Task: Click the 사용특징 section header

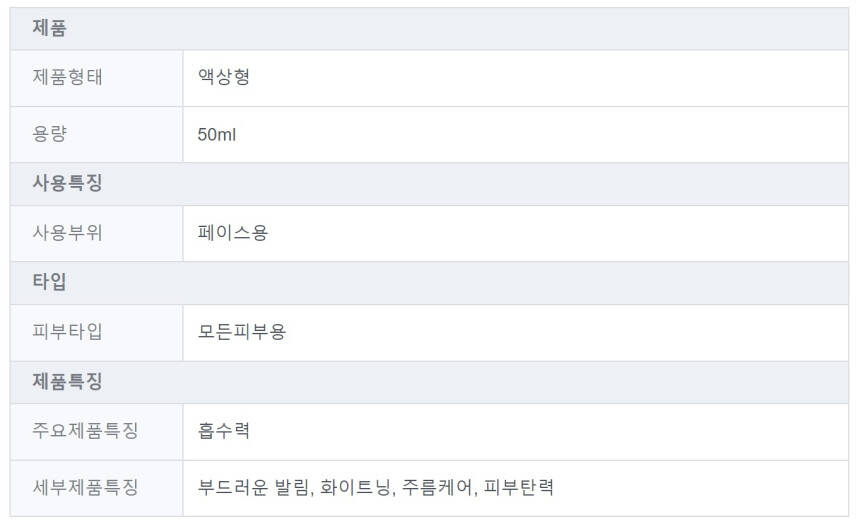Action: click(67, 184)
